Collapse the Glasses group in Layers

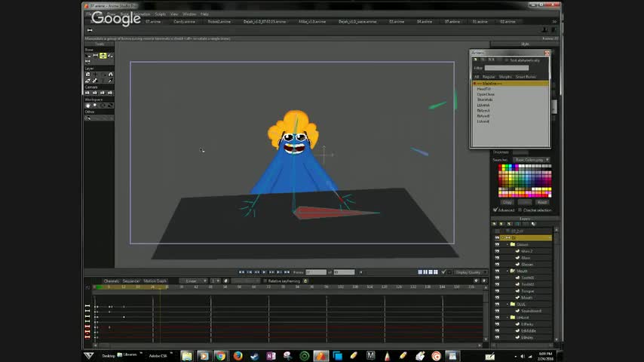[x=508, y=244]
